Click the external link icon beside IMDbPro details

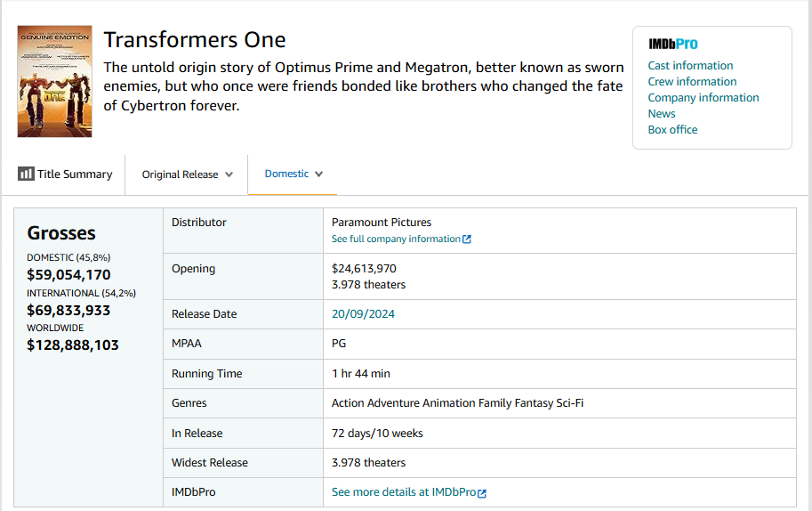(x=482, y=493)
